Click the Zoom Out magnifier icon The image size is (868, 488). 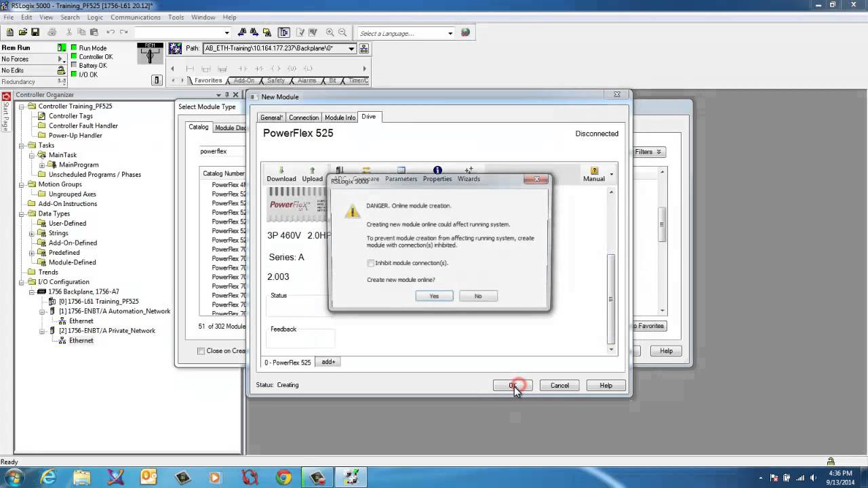click(x=342, y=32)
